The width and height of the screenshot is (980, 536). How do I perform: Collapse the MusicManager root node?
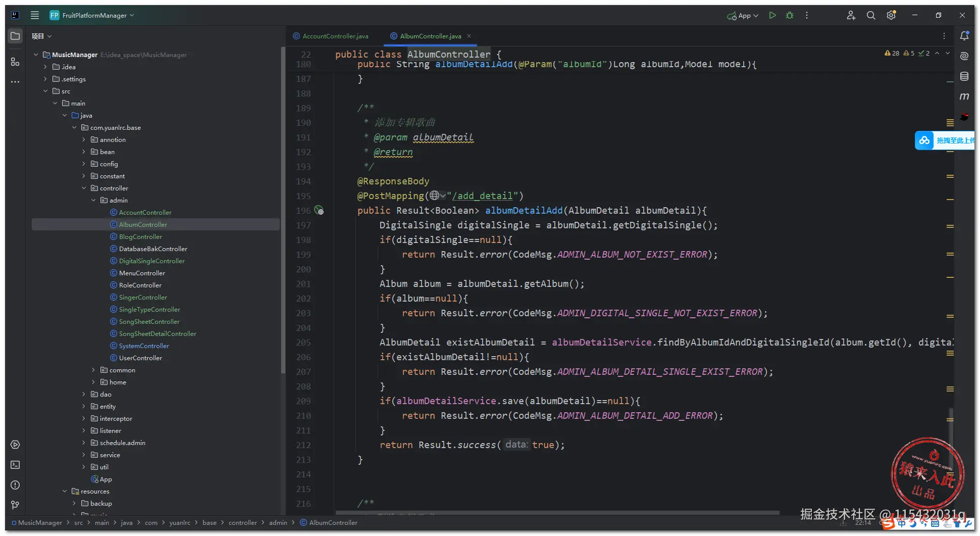[x=36, y=55]
